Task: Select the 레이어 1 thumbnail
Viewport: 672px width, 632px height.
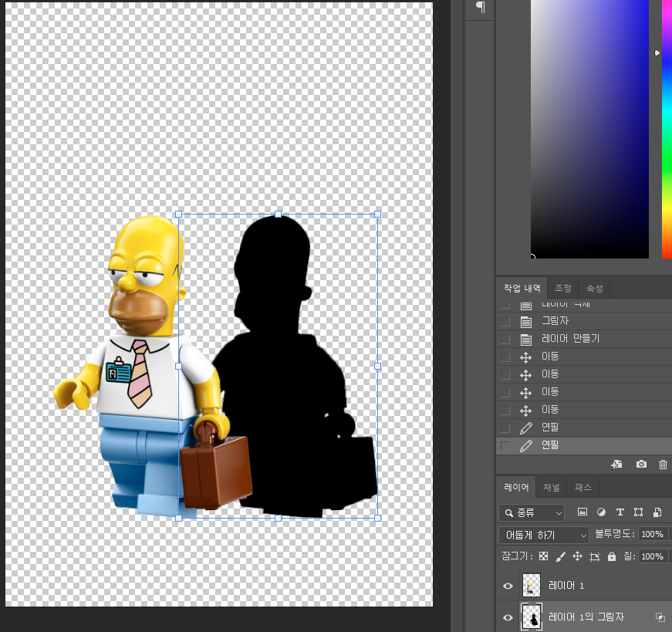Action: coord(532,585)
